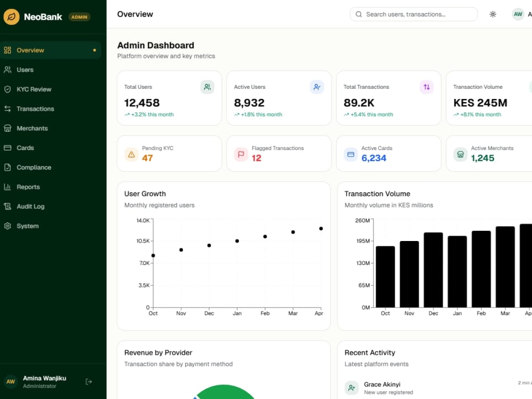
Task: Click the green Revenue by Provider pie slice
Action: point(226,392)
